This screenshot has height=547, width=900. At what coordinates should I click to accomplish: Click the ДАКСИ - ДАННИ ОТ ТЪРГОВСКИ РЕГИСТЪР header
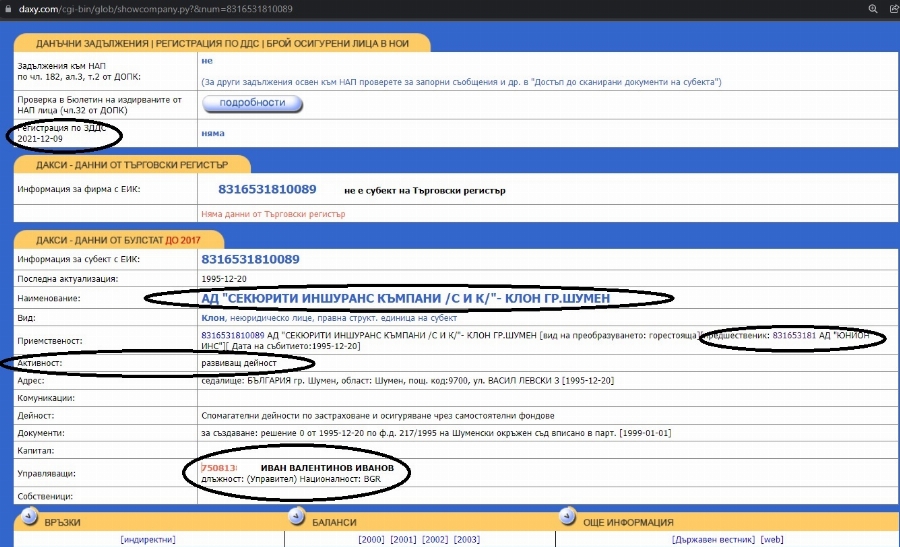click(x=131, y=165)
